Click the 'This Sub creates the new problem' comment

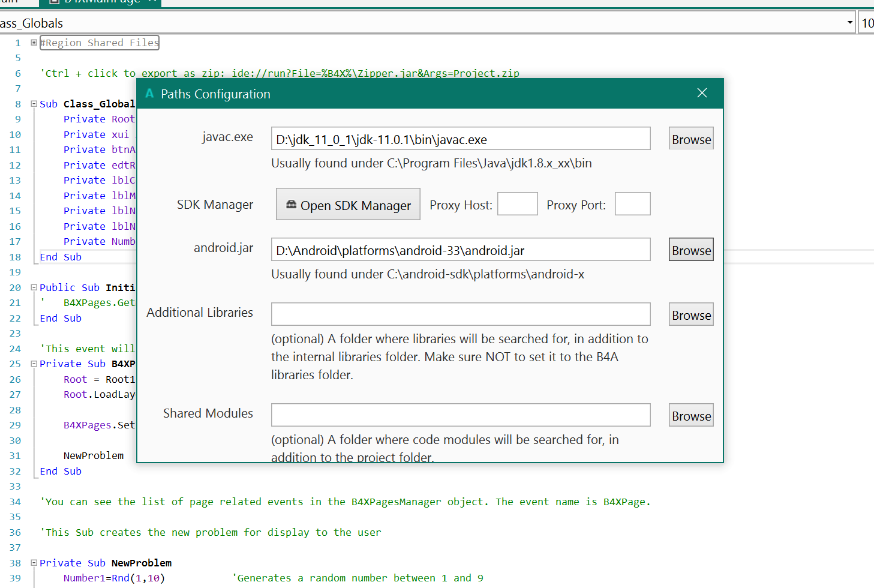tap(211, 532)
